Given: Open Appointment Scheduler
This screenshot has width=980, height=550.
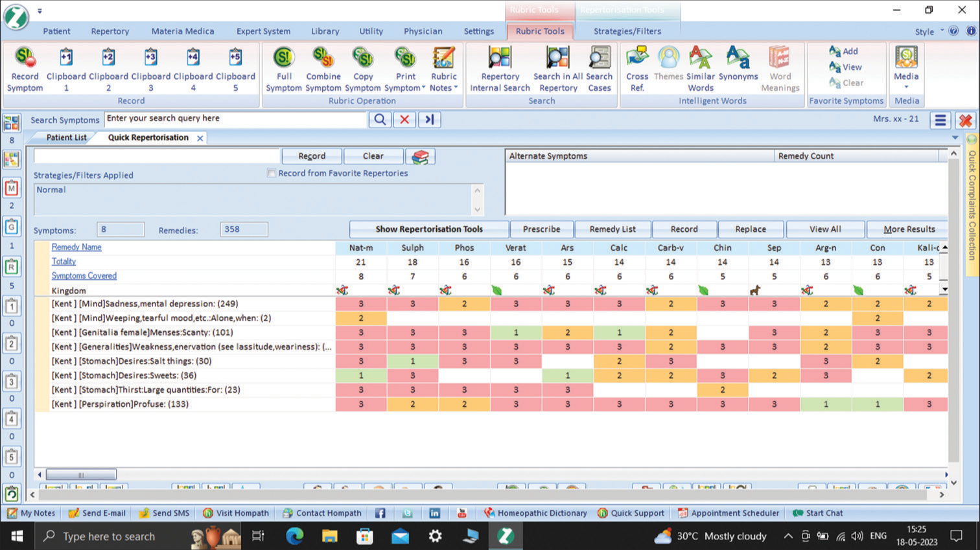Looking at the screenshot, I should pos(728,513).
